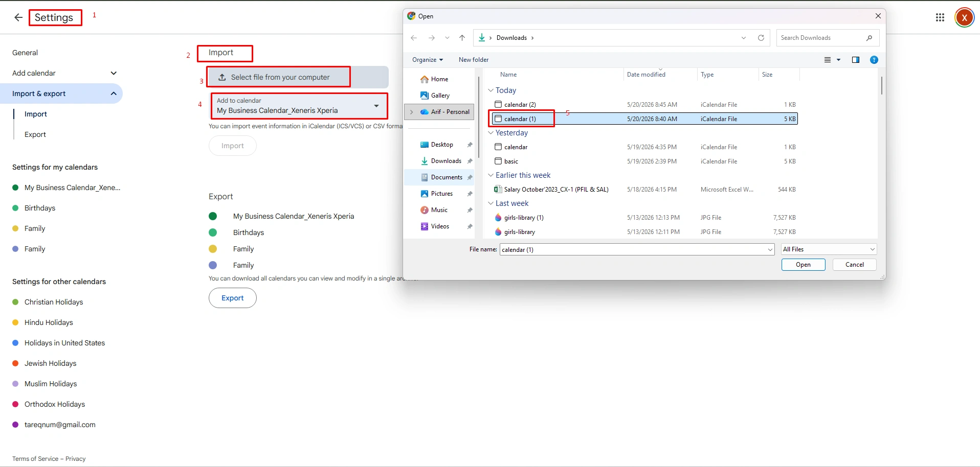Click Back arrow in Open dialog

[414, 38]
